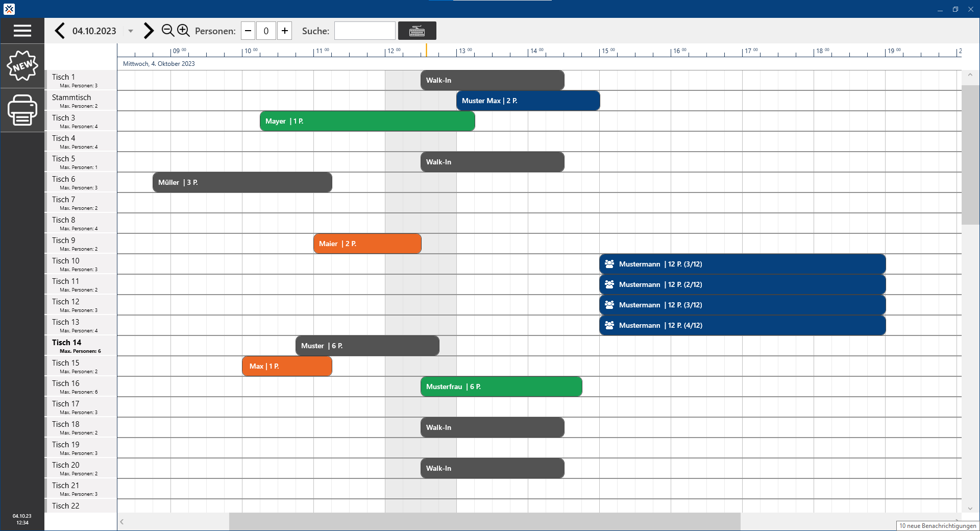Select Mustermann 12 P. (4/12) group booking

tap(742, 325)
